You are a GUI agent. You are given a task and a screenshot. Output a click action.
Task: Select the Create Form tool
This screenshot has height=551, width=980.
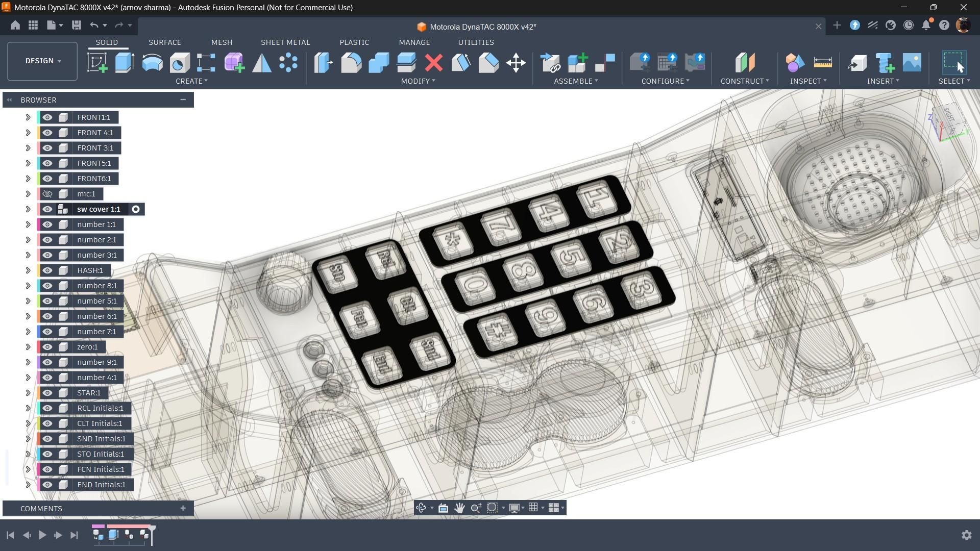pos(234,63)
